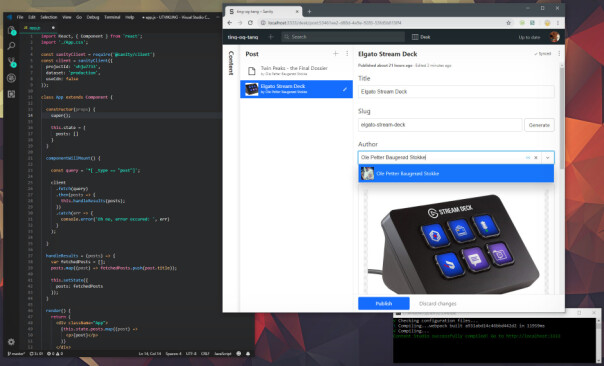
Task: Click the browser address bar
Action: point(386,23)
